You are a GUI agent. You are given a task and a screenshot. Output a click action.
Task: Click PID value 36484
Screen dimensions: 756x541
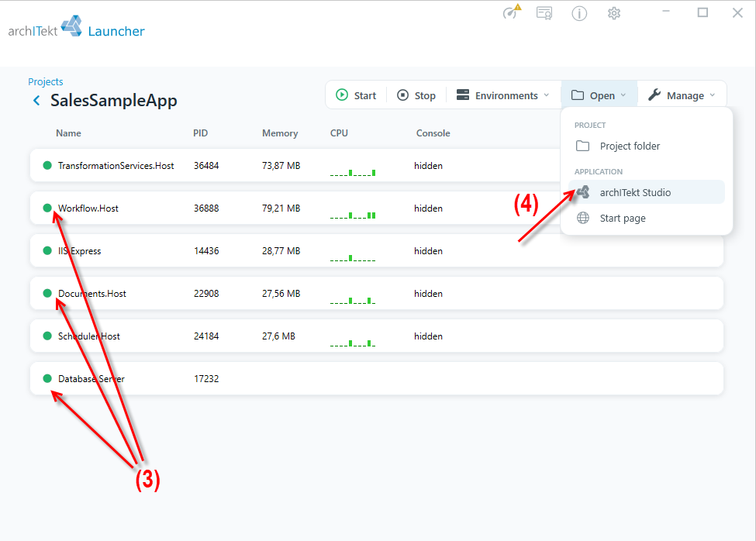tap(206, 166)
